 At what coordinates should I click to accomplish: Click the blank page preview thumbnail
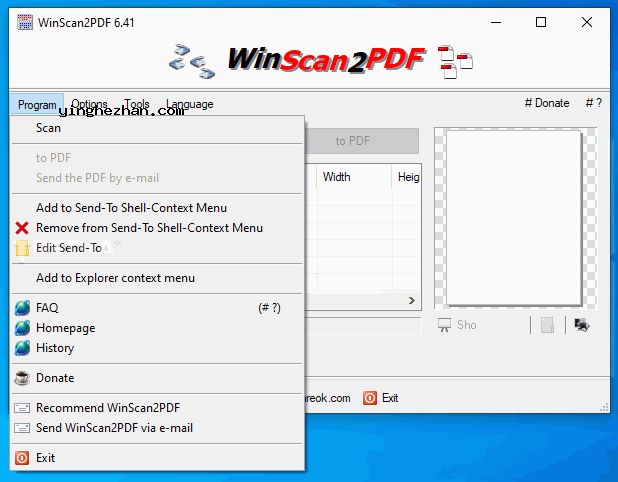514,218
